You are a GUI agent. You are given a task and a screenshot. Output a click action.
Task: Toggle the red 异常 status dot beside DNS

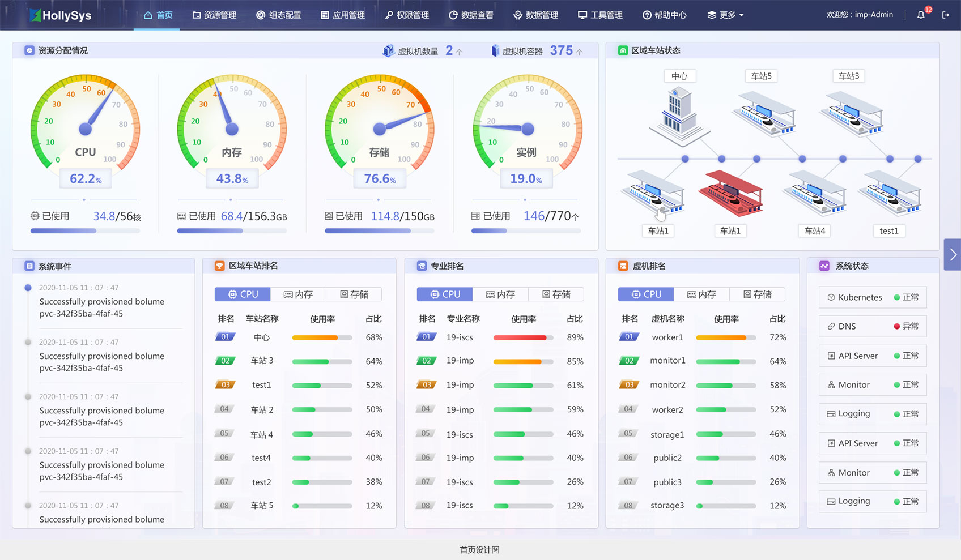pos(896,326)
